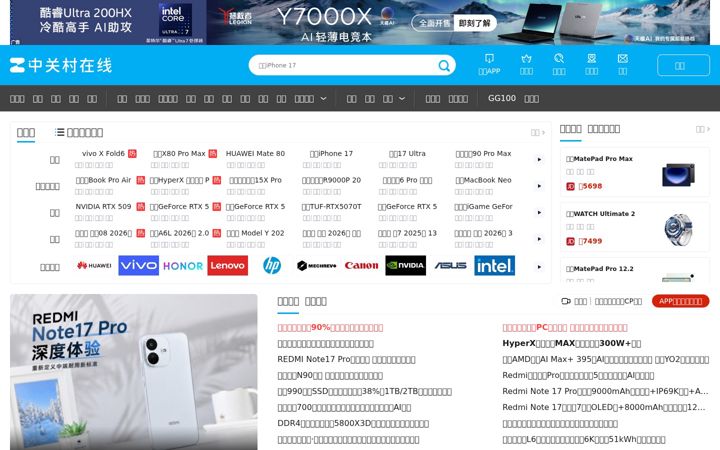Click the search magnifier icon in the search box

[444, 66]
